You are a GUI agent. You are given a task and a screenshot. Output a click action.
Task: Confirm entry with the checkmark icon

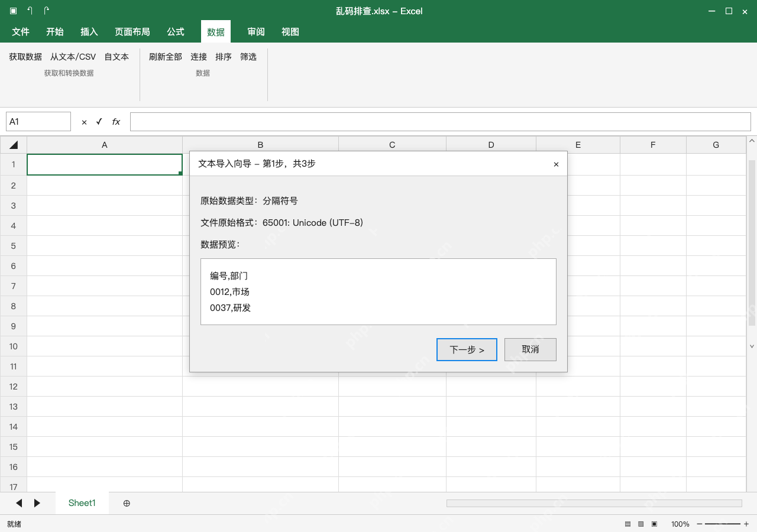[x=99, y=122]
